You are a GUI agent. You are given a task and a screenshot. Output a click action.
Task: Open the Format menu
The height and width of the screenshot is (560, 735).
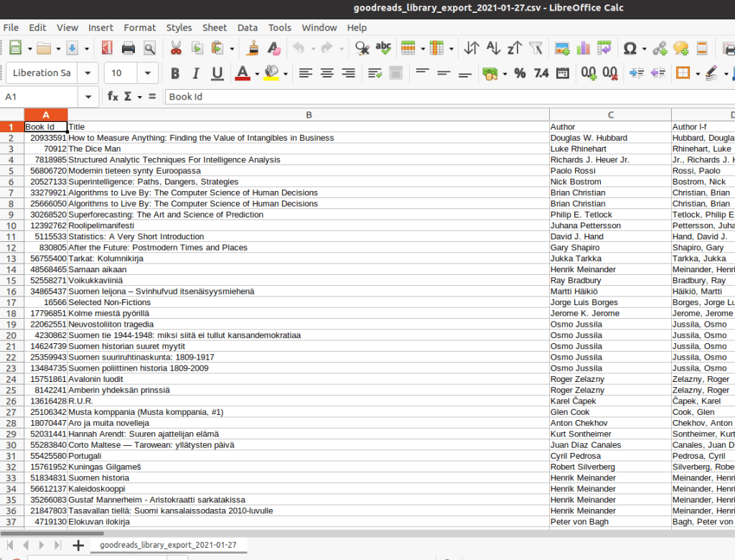[x=139, y=27]
